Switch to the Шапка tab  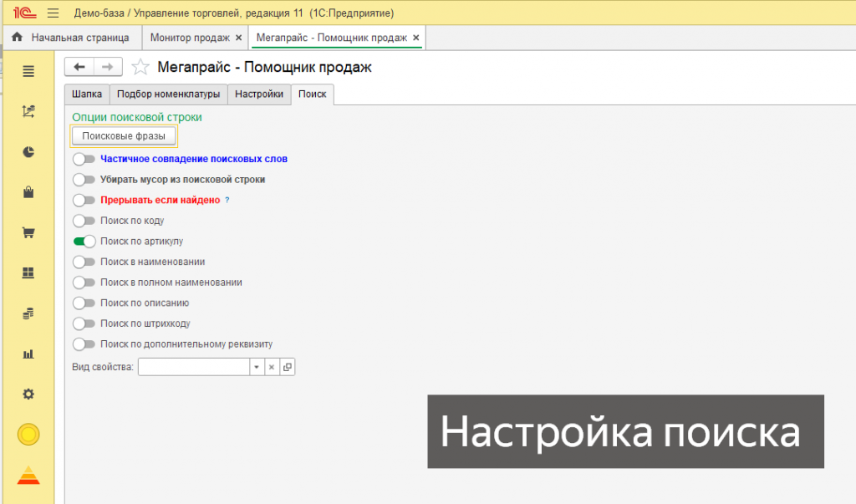tap(87, 94)
